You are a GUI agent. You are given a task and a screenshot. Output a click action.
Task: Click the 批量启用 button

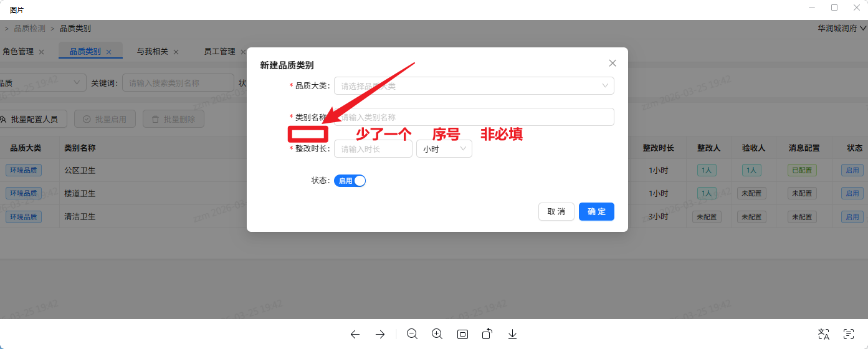(105, 119)
